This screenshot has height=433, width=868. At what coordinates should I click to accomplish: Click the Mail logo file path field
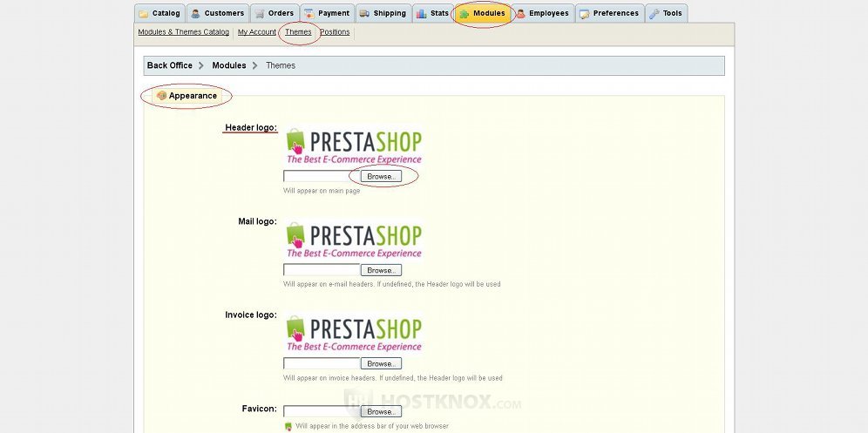click(322, 270)
